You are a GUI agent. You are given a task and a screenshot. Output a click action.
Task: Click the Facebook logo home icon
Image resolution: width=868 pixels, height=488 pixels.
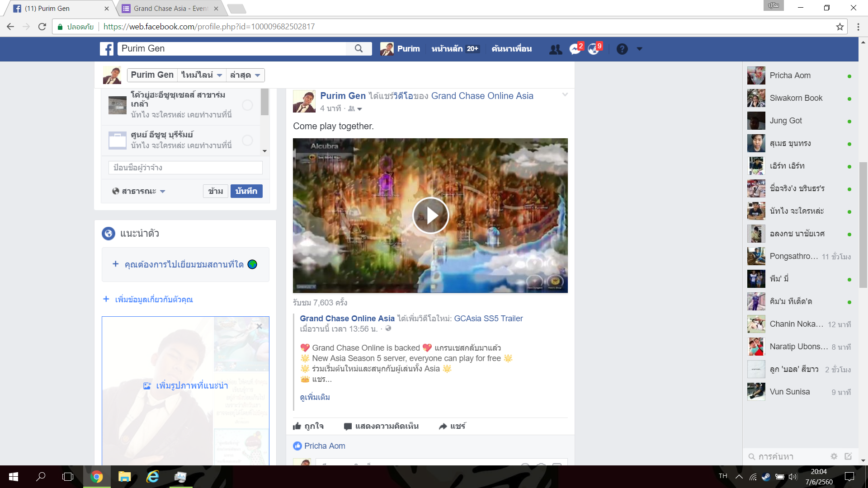(x=107, y=49)
